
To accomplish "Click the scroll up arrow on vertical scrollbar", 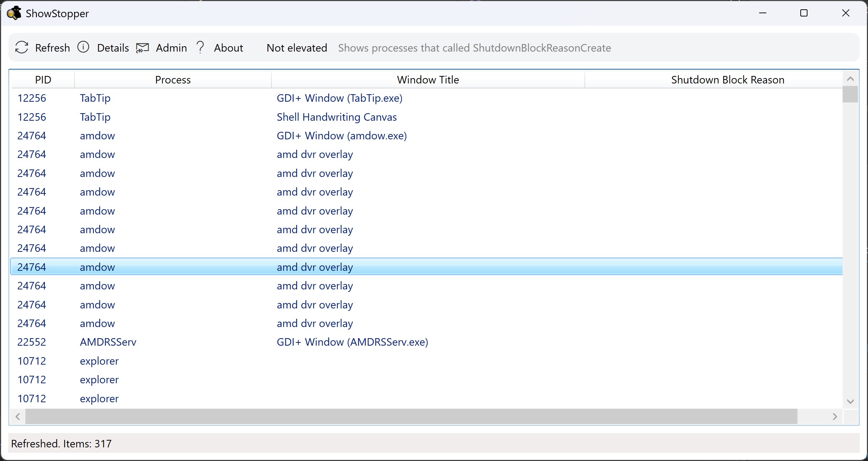I will tap(851, 78).
